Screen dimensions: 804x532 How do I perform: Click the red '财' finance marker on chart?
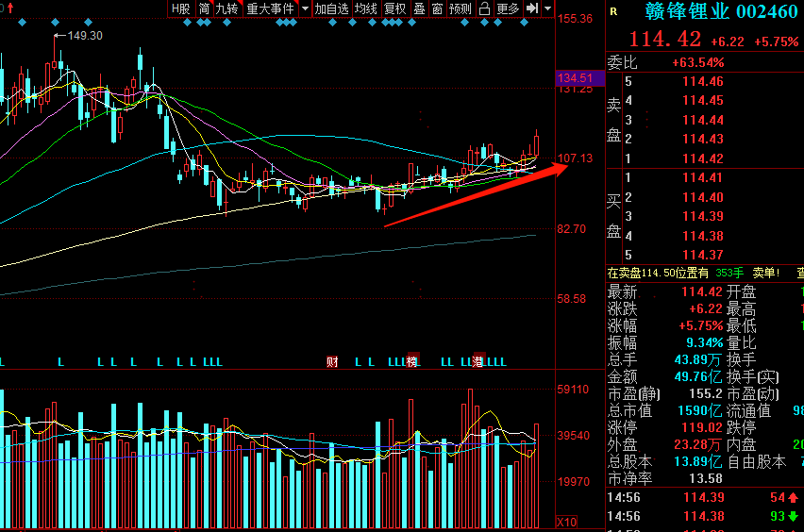coord(331,362)
